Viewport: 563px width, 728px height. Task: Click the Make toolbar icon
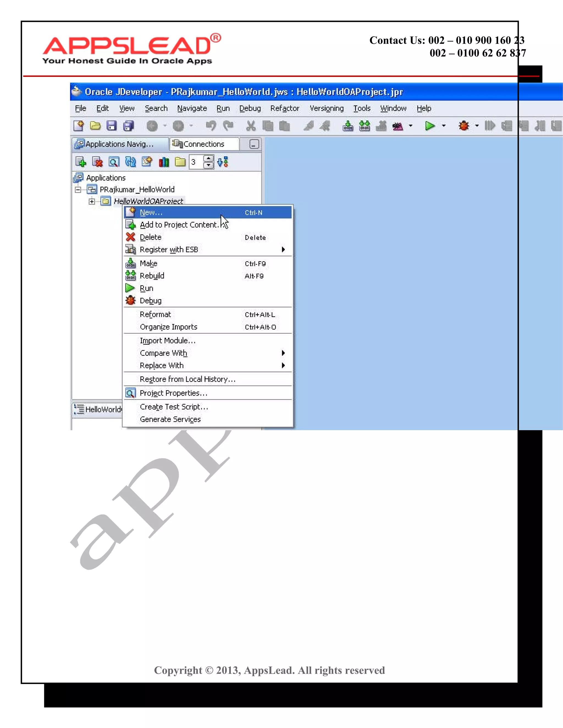347,126
